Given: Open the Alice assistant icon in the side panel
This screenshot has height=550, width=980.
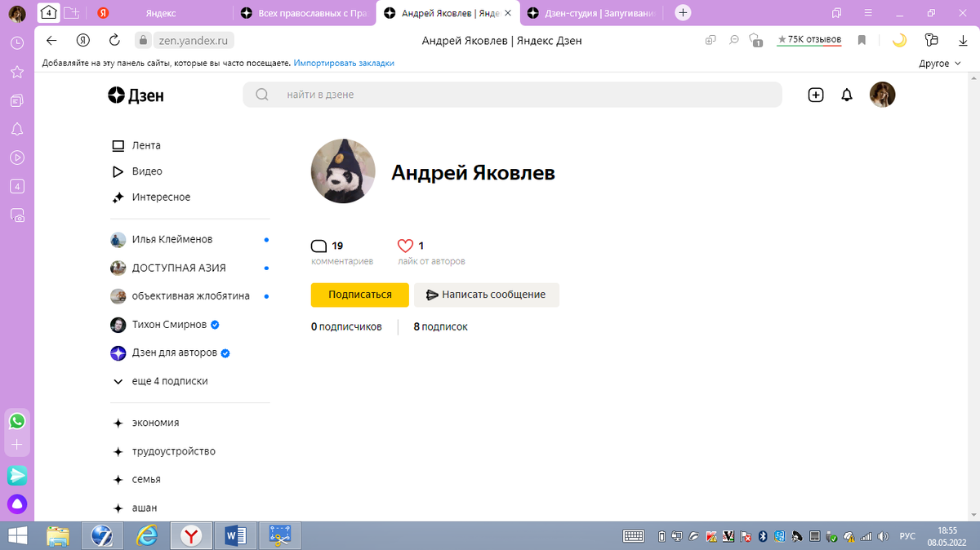Looking at the screenshot, I should click(17, 503).
